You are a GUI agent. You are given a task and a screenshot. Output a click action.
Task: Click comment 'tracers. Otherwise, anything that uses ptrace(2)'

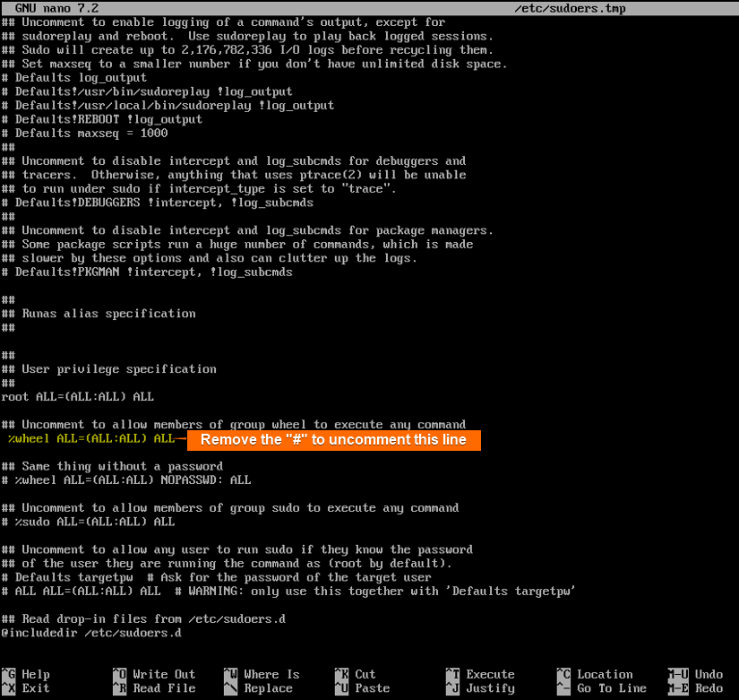click(x=234, y=175)
